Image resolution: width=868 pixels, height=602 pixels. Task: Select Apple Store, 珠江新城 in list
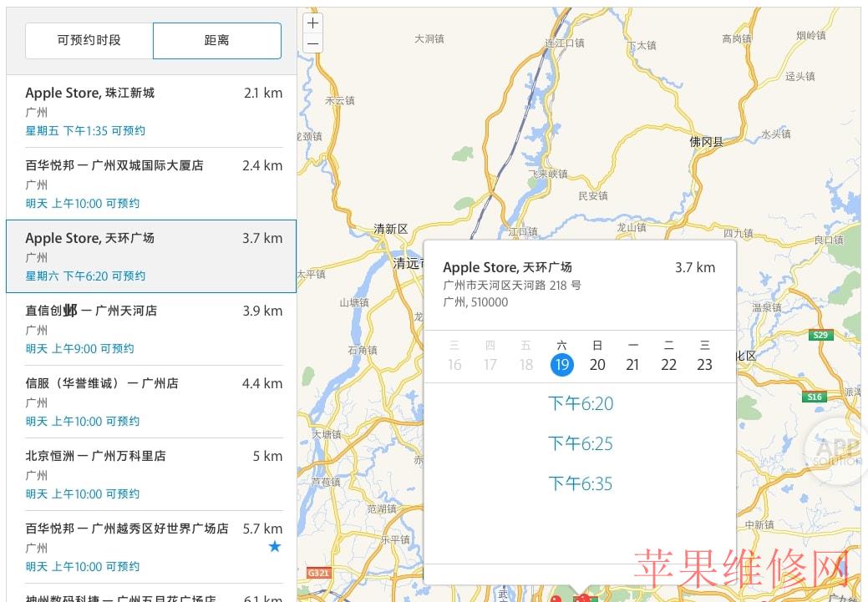click(151, 111)
